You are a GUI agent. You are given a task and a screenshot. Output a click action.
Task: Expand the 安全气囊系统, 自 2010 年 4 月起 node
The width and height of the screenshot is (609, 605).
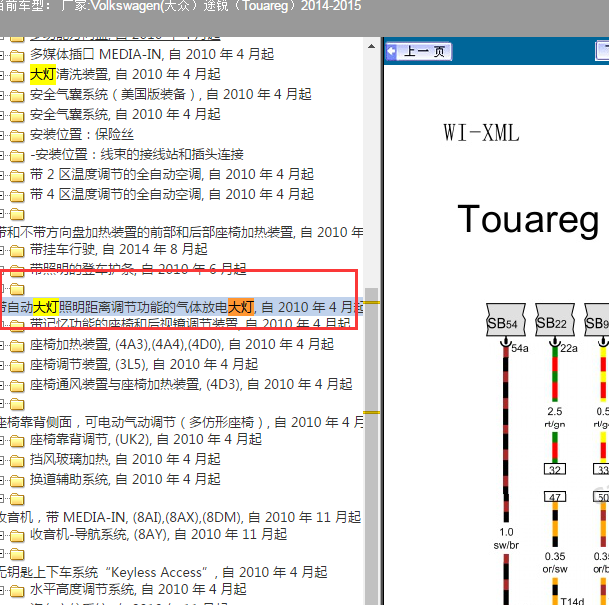tap(2, 116)
